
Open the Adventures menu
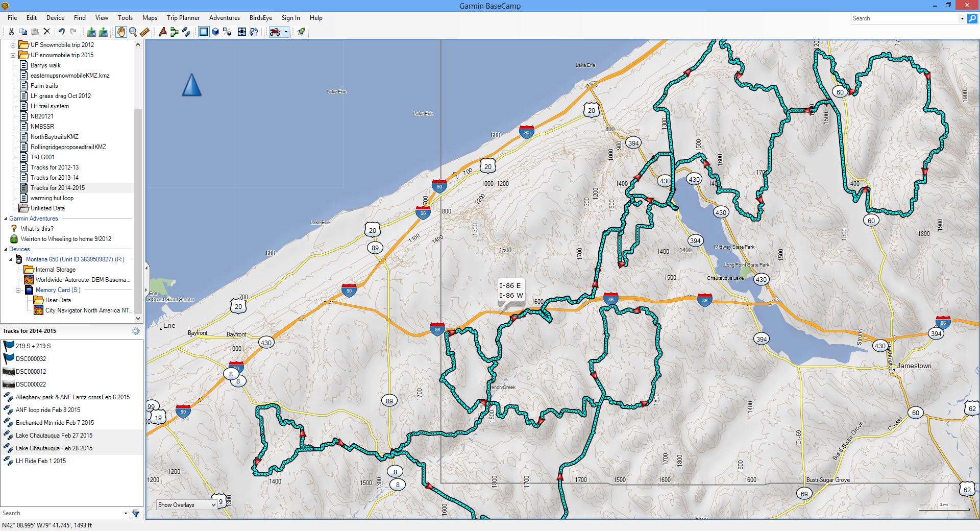click(x=225, y=18)
